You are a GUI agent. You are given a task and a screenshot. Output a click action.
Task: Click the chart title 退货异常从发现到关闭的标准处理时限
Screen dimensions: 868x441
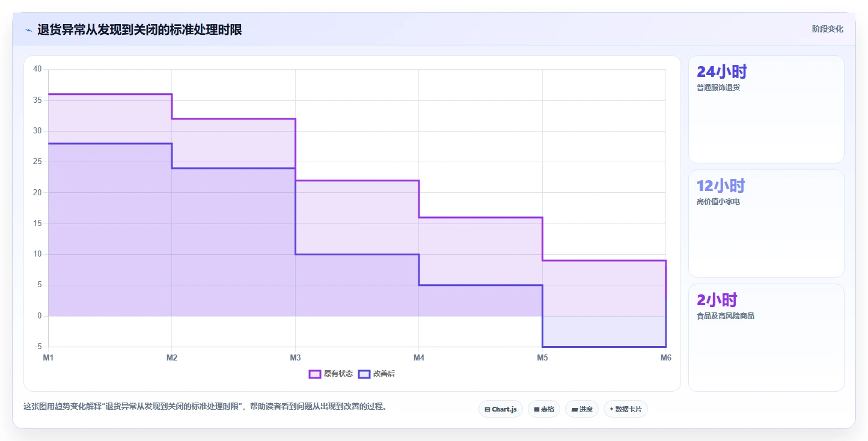coord(139,29)
